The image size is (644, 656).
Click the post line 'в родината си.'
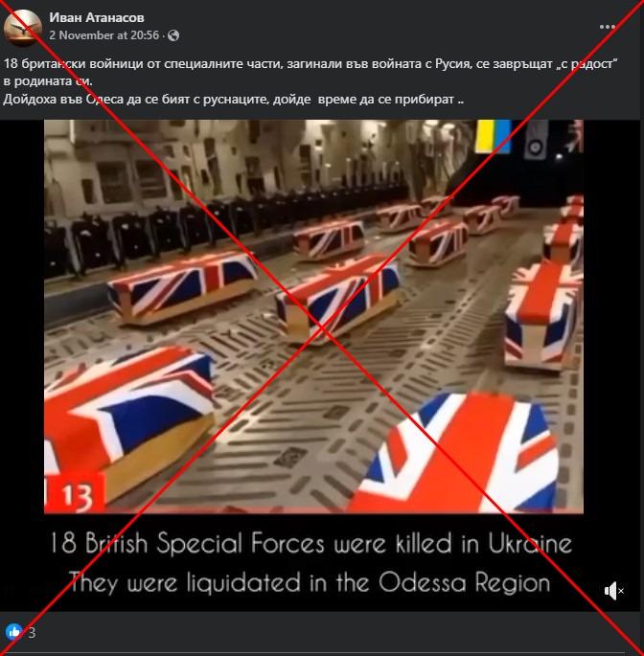click(x=48, y=81)
